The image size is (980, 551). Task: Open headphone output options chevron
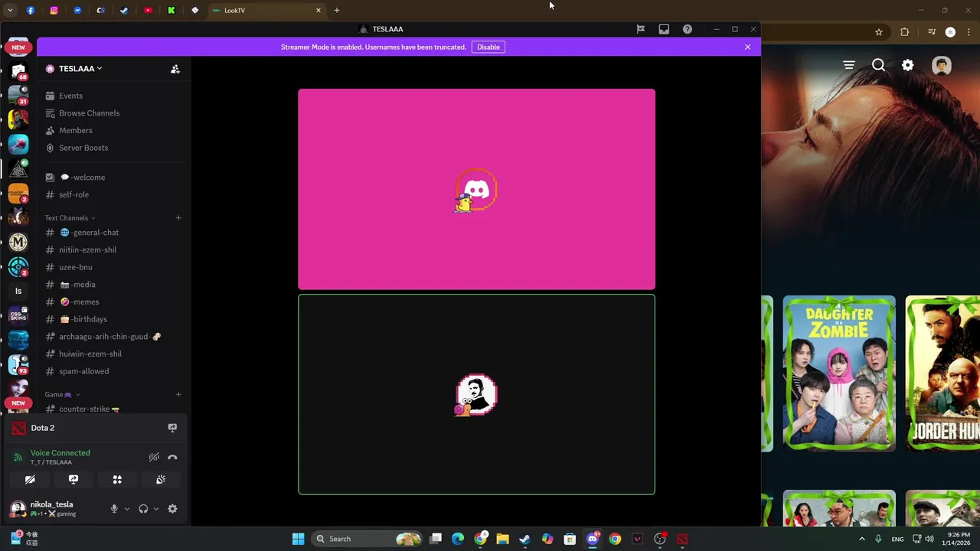(x=156, y=509)
